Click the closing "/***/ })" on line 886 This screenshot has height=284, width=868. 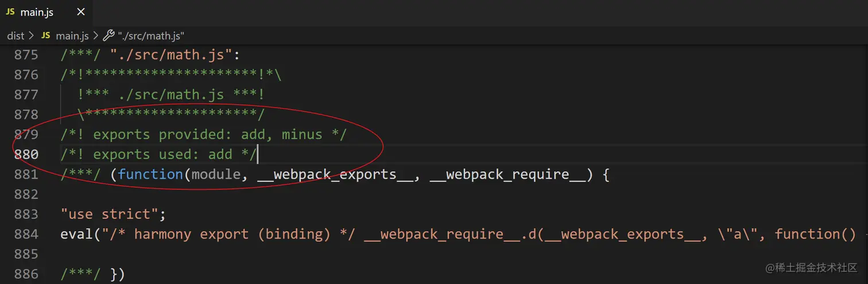[x=92, y=274]
